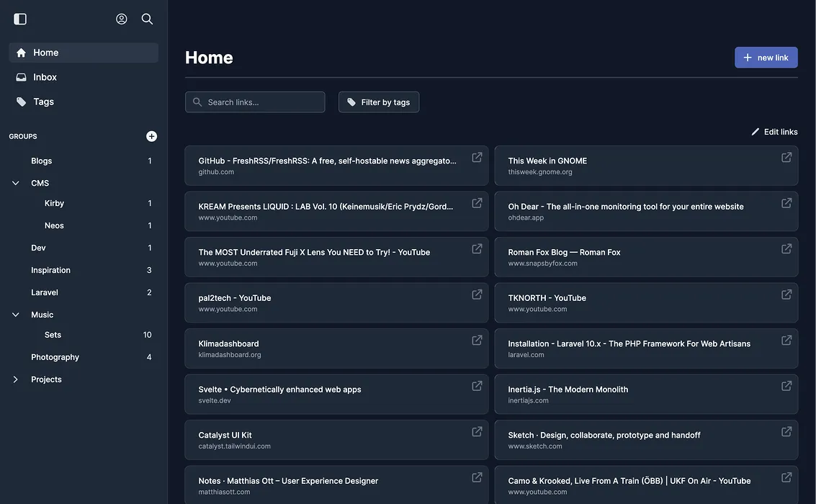This screenshot has width=816, height=504.
Task: Open the MOST Underrated Fuji Lens card
Action: 337,258
